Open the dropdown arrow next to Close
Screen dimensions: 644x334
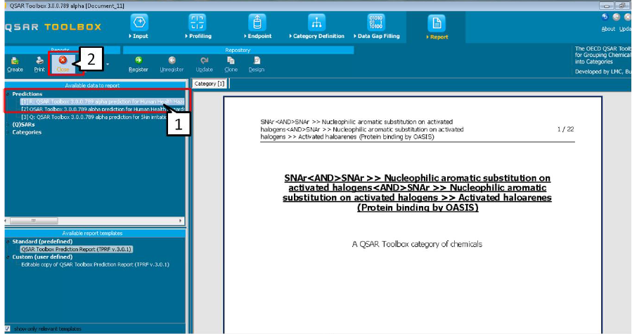click(108, 65)
